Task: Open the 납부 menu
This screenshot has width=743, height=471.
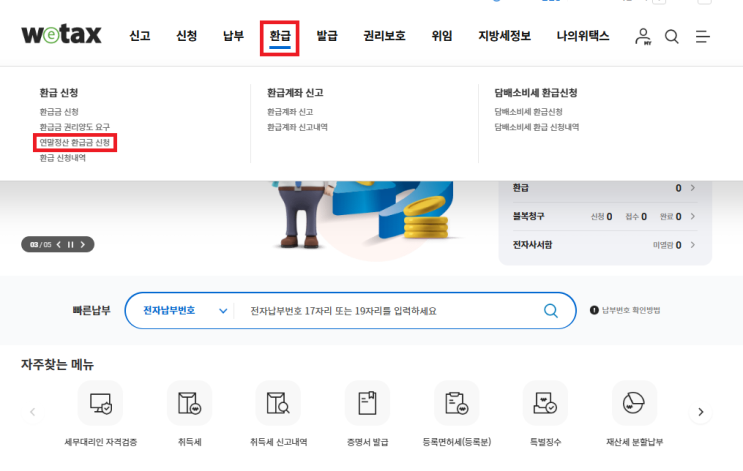Action: 234,36
